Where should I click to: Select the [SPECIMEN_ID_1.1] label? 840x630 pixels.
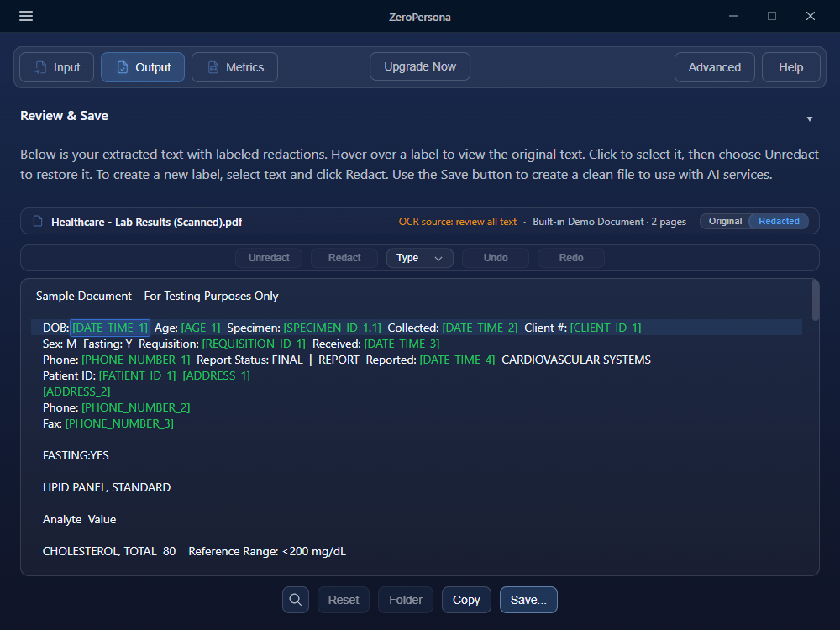click(332, 328)
